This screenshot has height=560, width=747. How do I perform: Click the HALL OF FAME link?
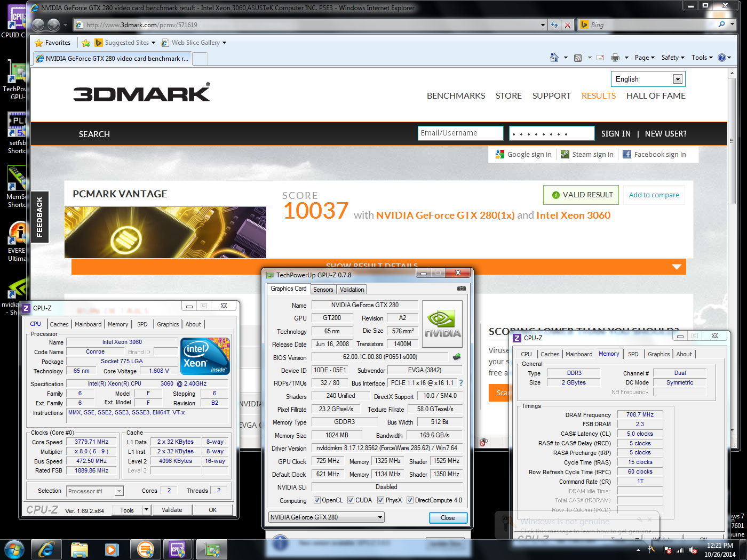click(656, 96)
